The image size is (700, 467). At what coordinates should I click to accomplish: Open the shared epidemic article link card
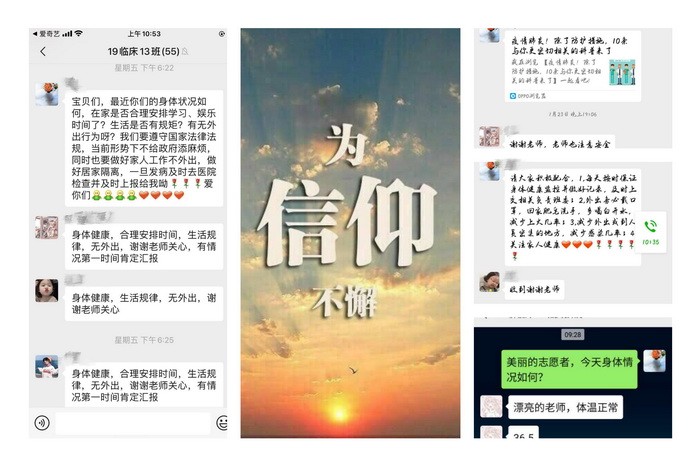click(x=573, y=67)
